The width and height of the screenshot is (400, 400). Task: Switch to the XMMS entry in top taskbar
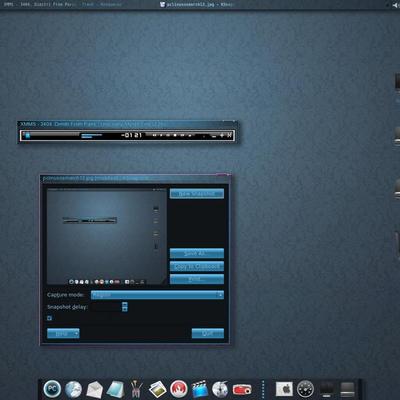[x=63, y=5]
